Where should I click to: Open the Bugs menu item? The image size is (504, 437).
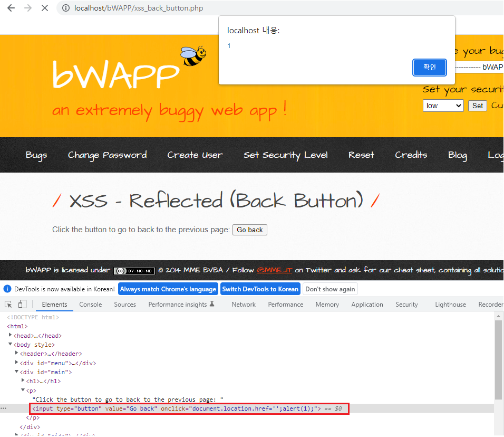(x=36, y=155)
